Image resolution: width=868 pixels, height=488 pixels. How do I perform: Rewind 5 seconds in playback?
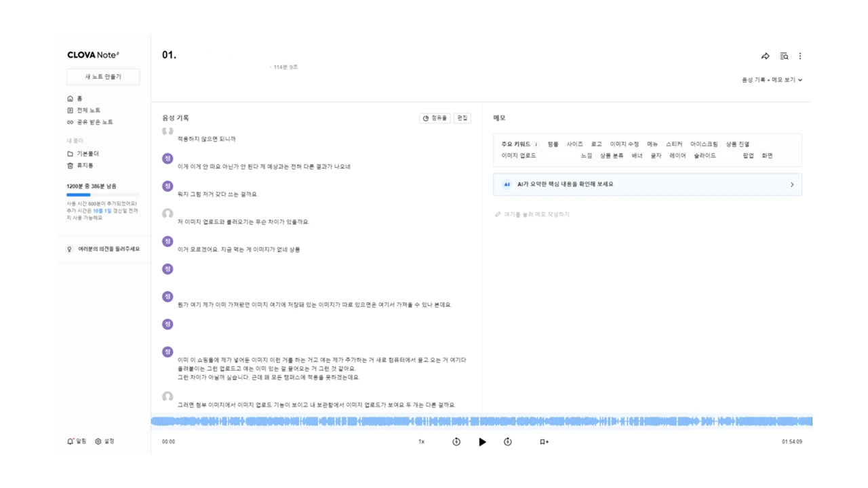456,441
